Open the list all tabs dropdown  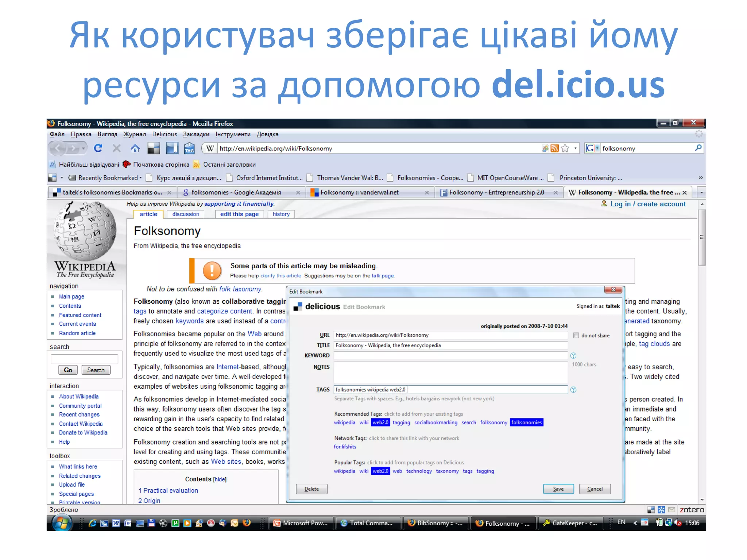pyautogui.click(x=701, y=192)
